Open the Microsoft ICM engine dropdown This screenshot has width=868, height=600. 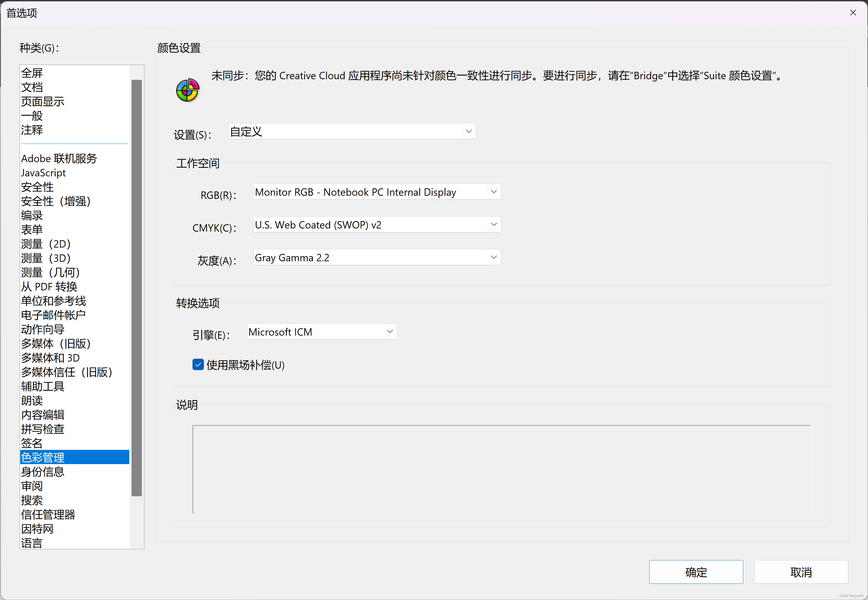[321, 332]
